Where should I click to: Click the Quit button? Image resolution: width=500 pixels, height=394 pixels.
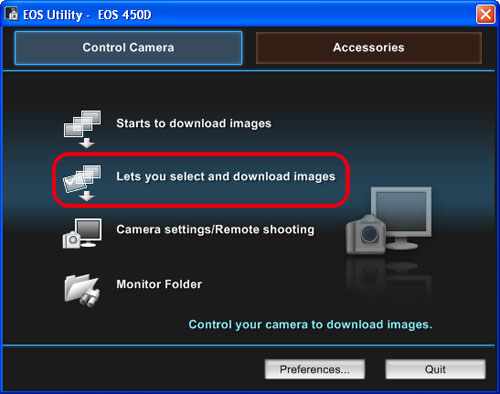click(x=435, y=369)
